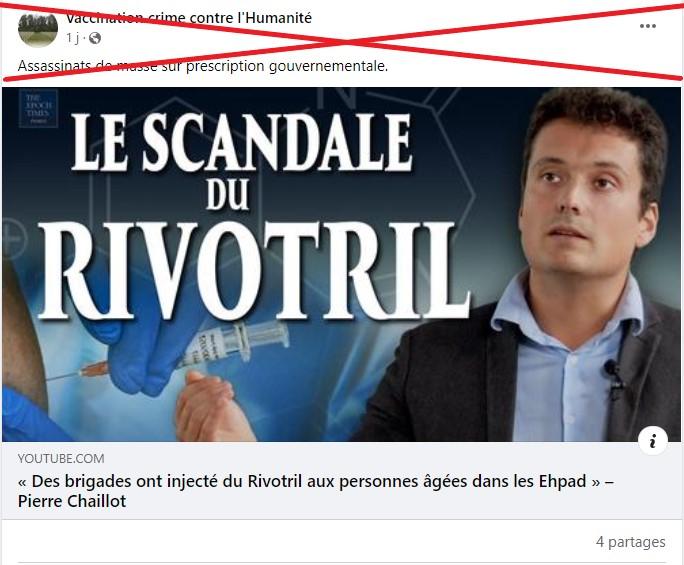Viewport: 684px width, 565px height.
Task: Open the page's profile picture
Action: click(38, 29)
